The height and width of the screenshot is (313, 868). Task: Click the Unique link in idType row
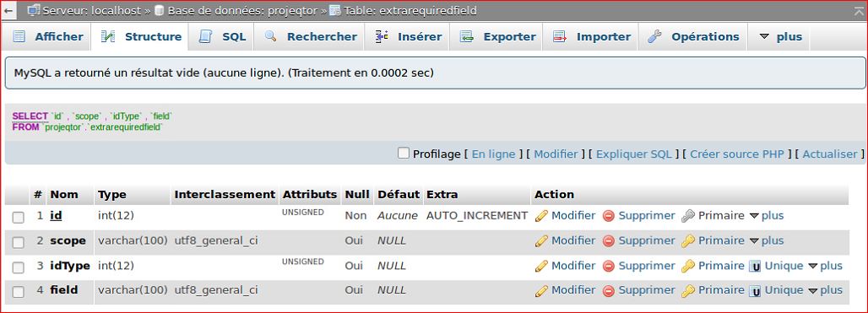pos(784,266)
